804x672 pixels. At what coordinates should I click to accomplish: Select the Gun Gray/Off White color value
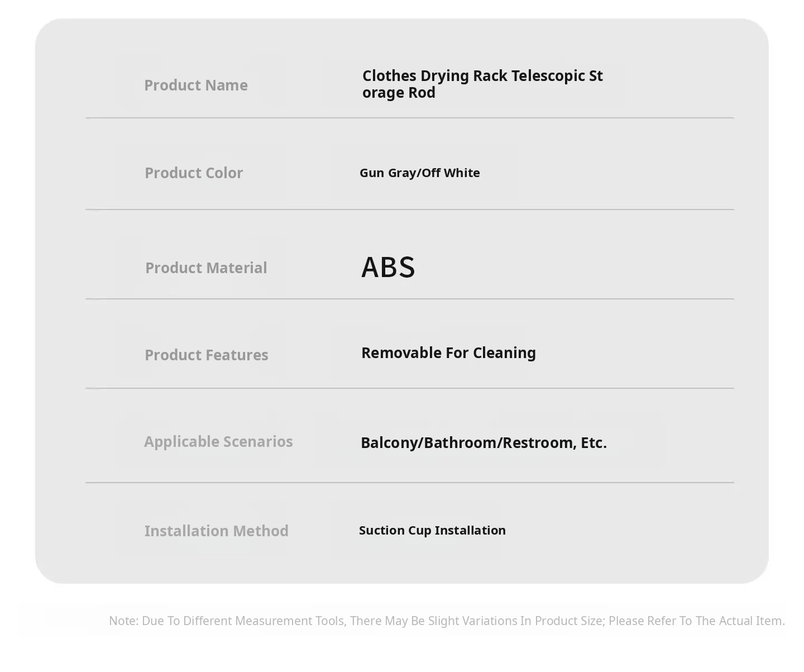pos(419,173)
